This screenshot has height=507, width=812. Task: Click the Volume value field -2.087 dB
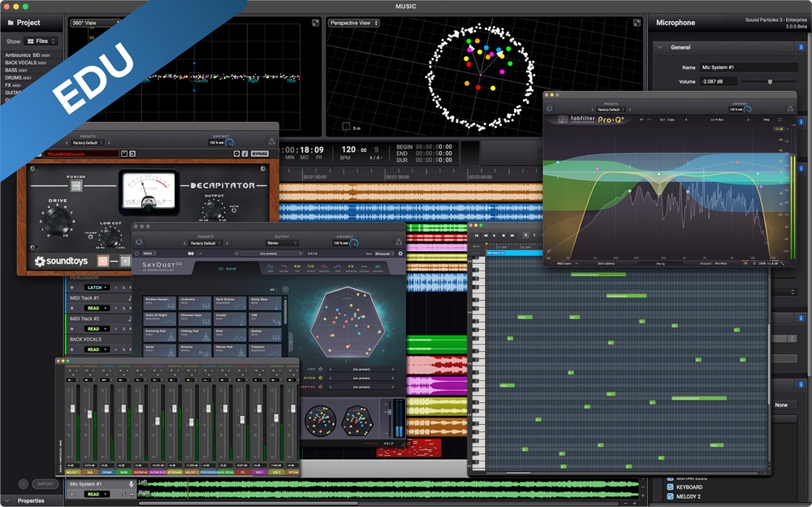(719, 81)
